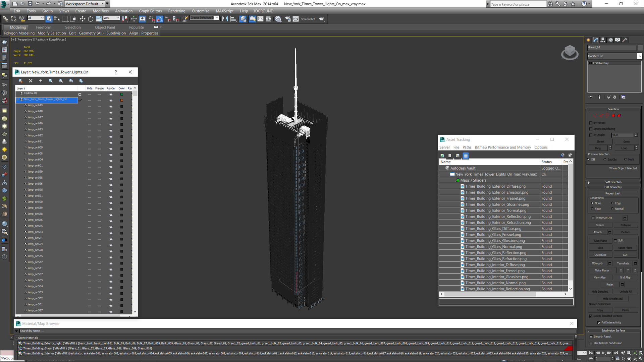The height and width of the screenshot is (362, 644).
Task: Enable the Split checkbox
Action: (615, 241)
